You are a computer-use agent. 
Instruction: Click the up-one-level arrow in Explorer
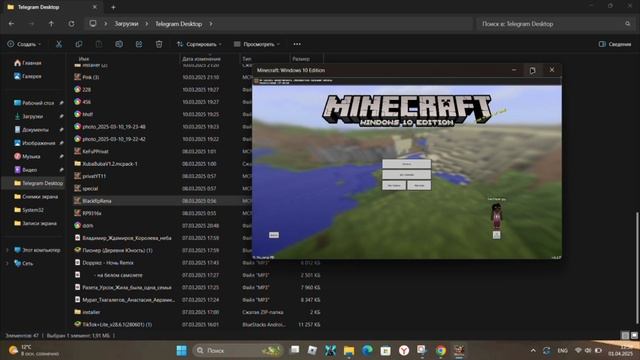(51, 24)
